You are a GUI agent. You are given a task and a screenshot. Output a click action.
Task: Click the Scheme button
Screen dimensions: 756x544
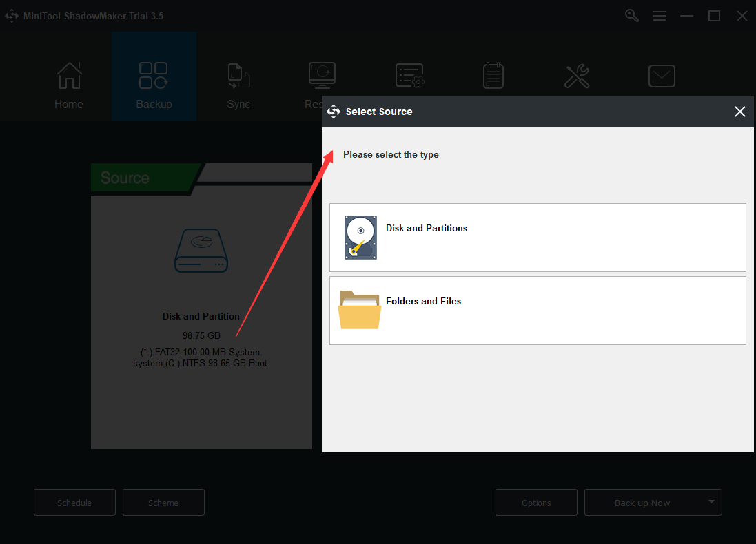point(163,503)
